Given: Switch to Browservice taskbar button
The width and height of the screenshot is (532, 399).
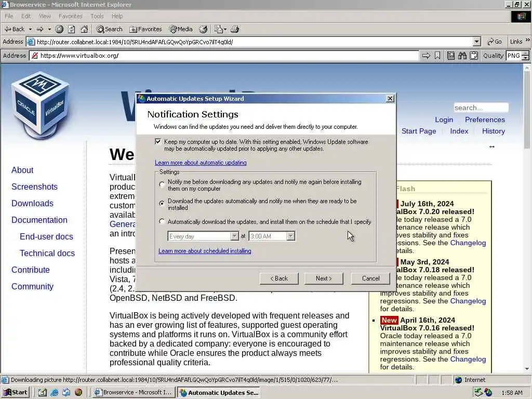Looking at the screenshot, I should [134, 393].
